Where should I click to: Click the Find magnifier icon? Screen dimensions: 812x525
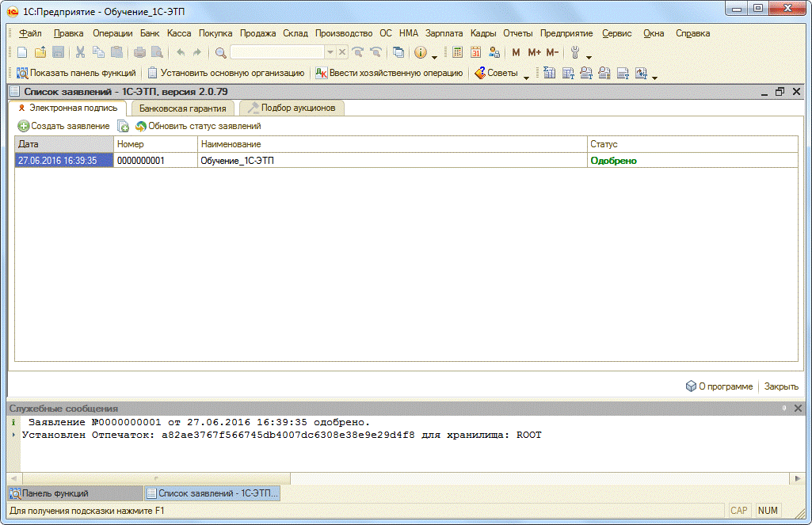click(220, 53)
